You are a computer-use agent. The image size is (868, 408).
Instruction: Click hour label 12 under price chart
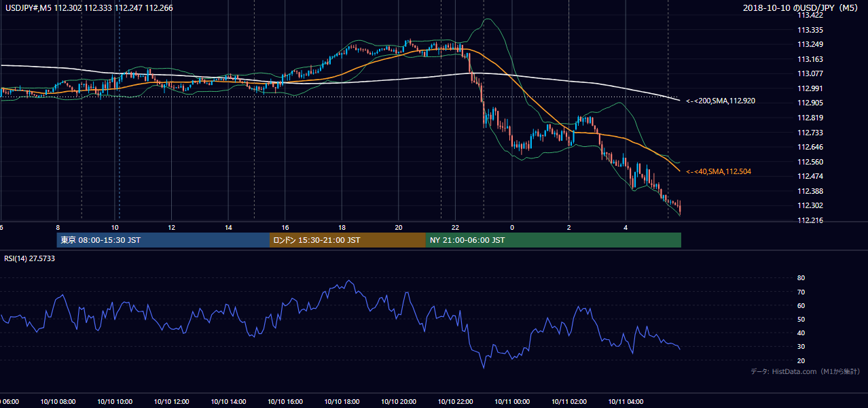(172, 227)
